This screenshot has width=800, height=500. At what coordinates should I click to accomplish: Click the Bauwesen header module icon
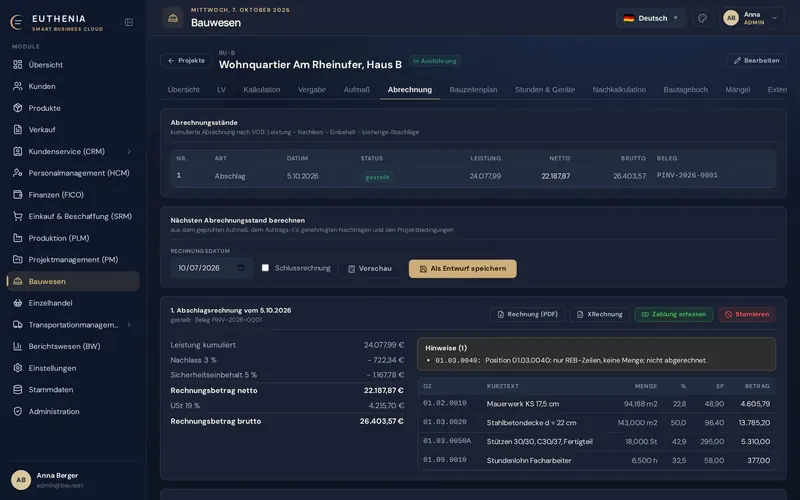coord(173,18)
